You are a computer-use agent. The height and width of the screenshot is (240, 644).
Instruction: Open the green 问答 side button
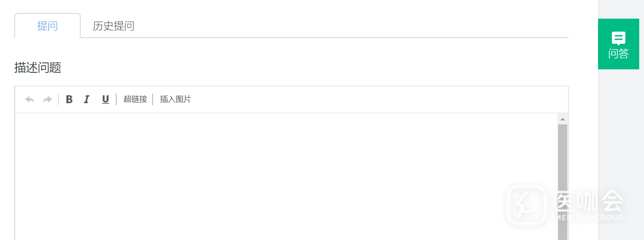(x=618, y=44)
